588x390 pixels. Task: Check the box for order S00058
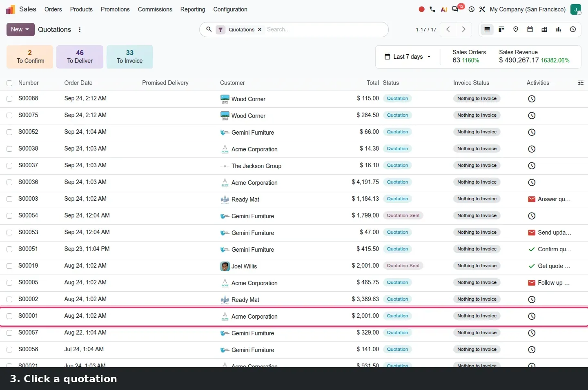[x=9, y=350]
